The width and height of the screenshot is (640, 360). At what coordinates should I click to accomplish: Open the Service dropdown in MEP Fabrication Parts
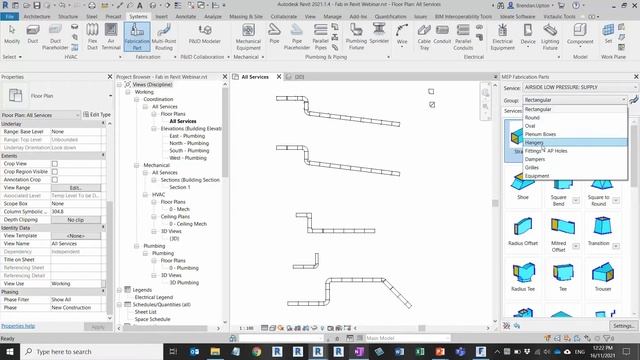pos(580,87)
